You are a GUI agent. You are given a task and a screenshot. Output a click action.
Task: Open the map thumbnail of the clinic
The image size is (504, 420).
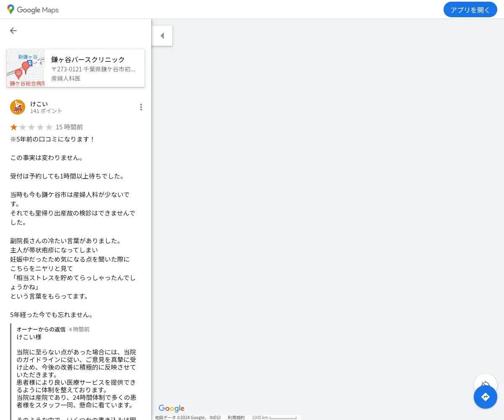pos(26,68)
